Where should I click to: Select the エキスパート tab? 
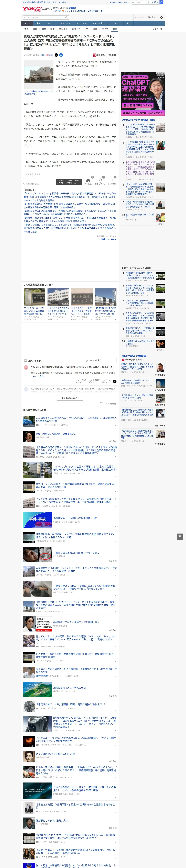(x=64, y=24)
